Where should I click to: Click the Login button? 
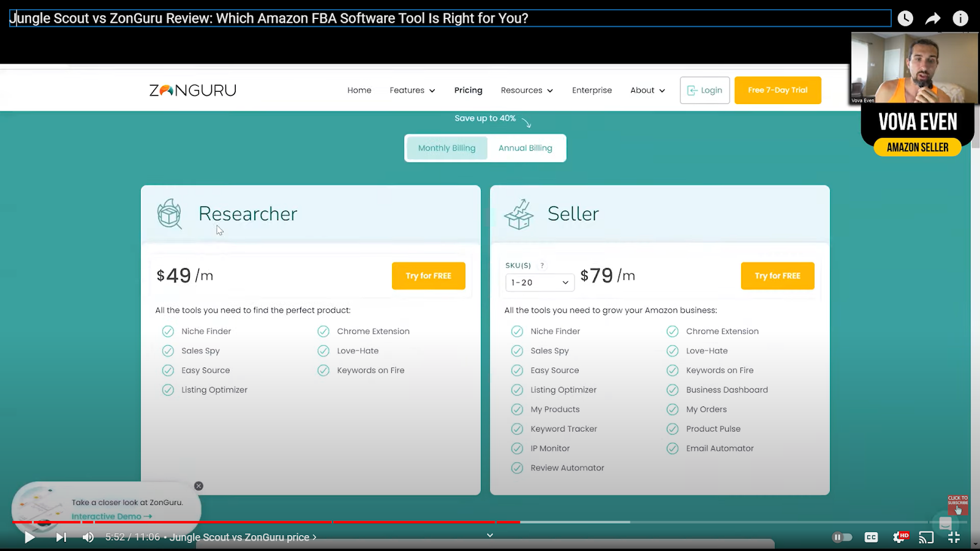[704, 91]
